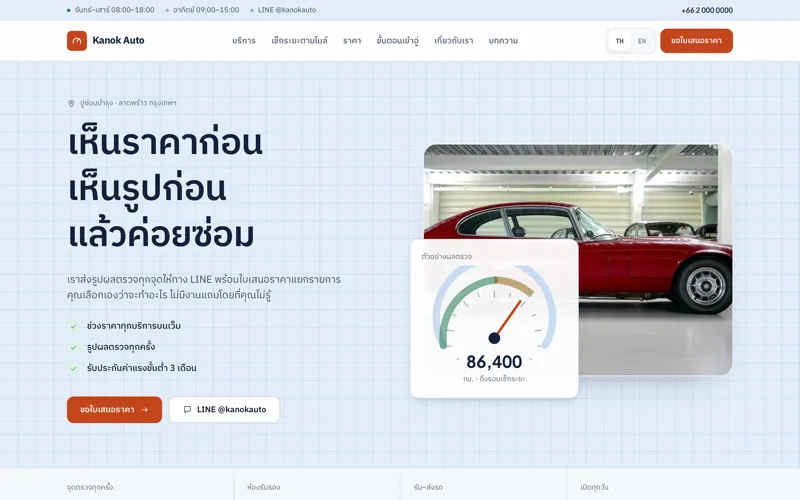Click the จันทร์–เสาร์ 08:00–18:00 hours text
This screenshot has width=800, height=500.
tap(114, 10)
